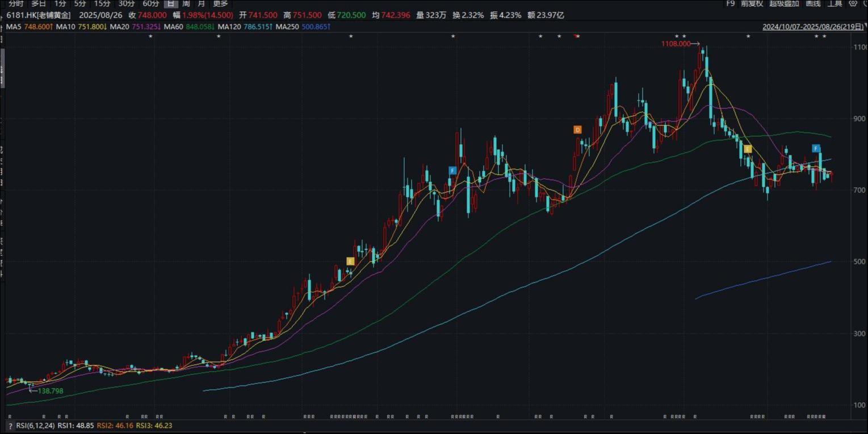Viewport: 868px width, 434px height.
Task: Select the 周 weekly chart tab
Action: point(186,3)
